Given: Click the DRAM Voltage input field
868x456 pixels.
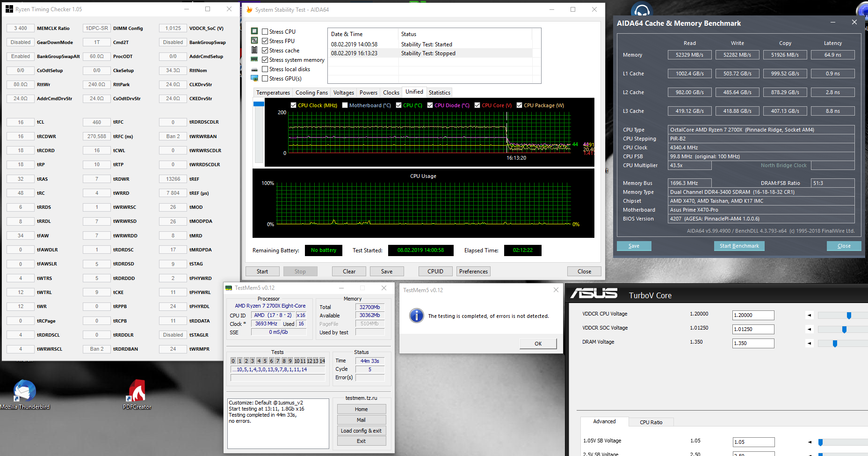Looking at the screenshot, I should [753, 344].
